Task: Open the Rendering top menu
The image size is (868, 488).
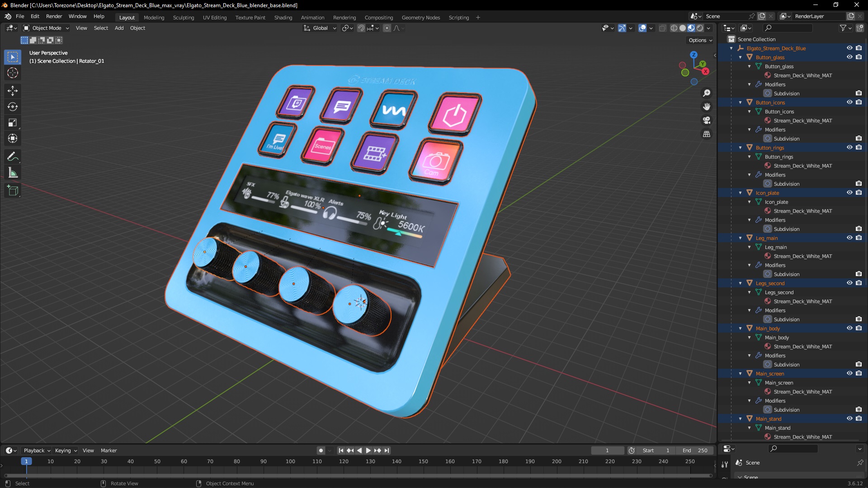Action: [x=344, y=17]
